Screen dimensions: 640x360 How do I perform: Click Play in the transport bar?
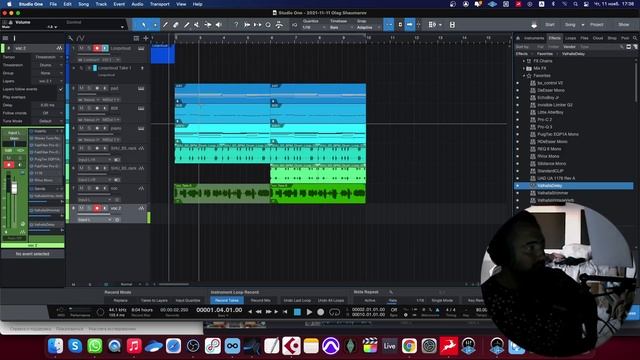pos(309,312)
